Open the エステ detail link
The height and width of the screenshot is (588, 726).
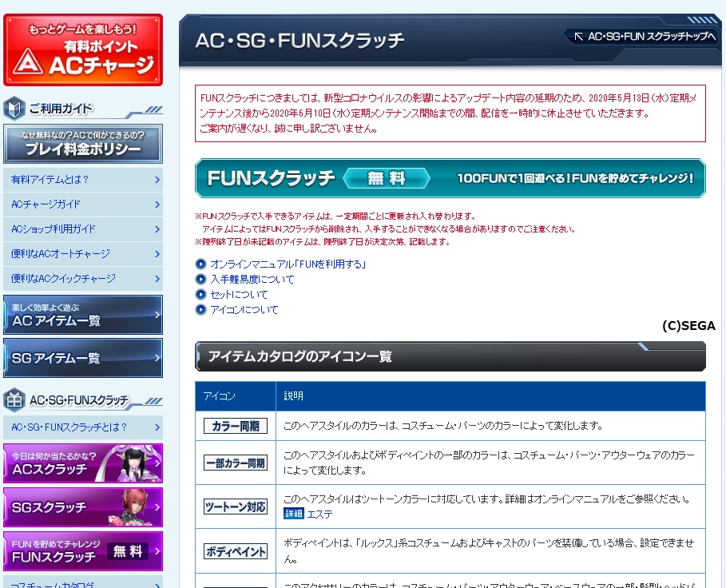point(319,514)
